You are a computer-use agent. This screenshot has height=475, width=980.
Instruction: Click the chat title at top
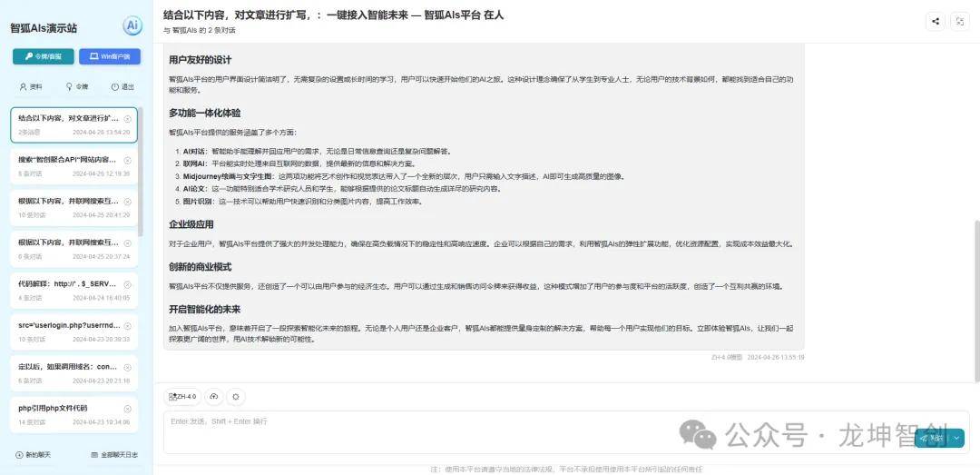(333, 15)
